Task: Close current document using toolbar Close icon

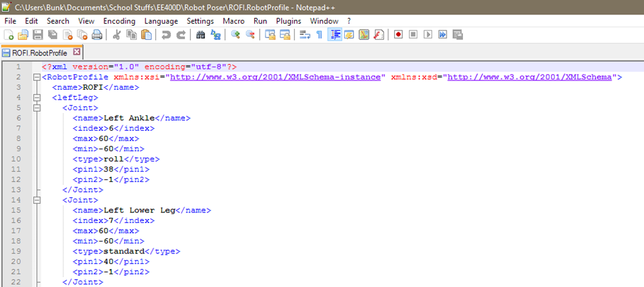Action: 68,35
